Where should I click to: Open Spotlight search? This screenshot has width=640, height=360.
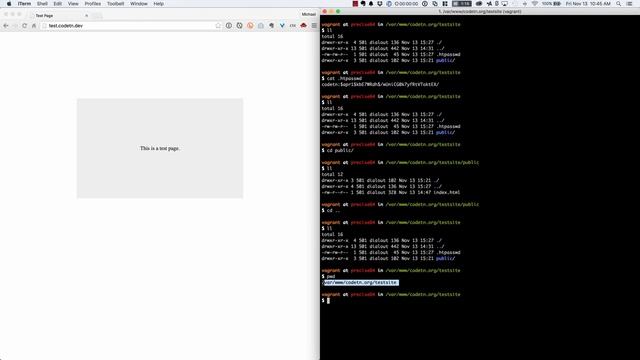[619, 4]
